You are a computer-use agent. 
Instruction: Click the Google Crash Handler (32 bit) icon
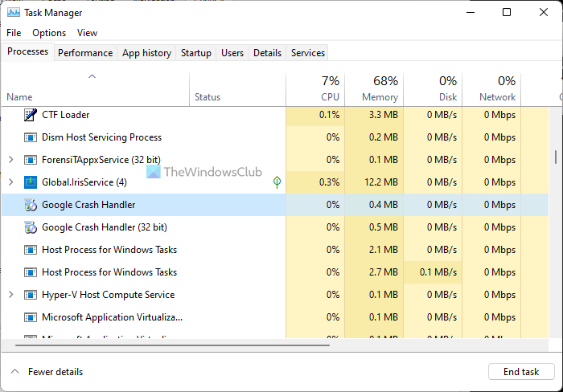tap(31, 227)
